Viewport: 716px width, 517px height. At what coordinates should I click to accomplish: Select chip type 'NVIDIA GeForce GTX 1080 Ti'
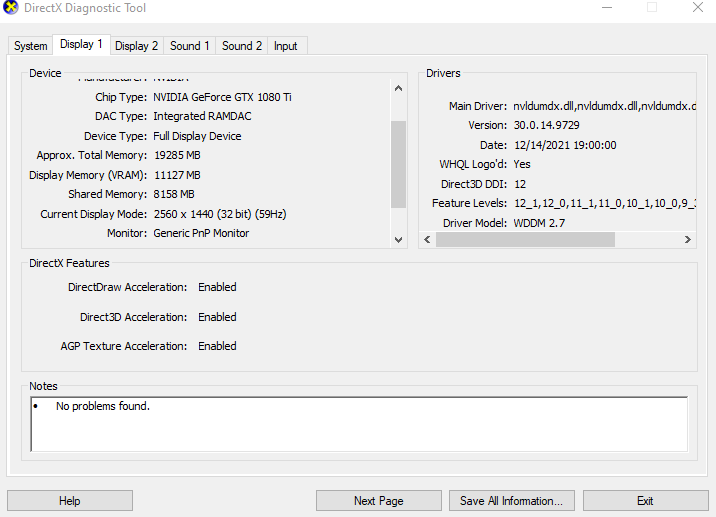pyautogui.click(x=222, y=97)
